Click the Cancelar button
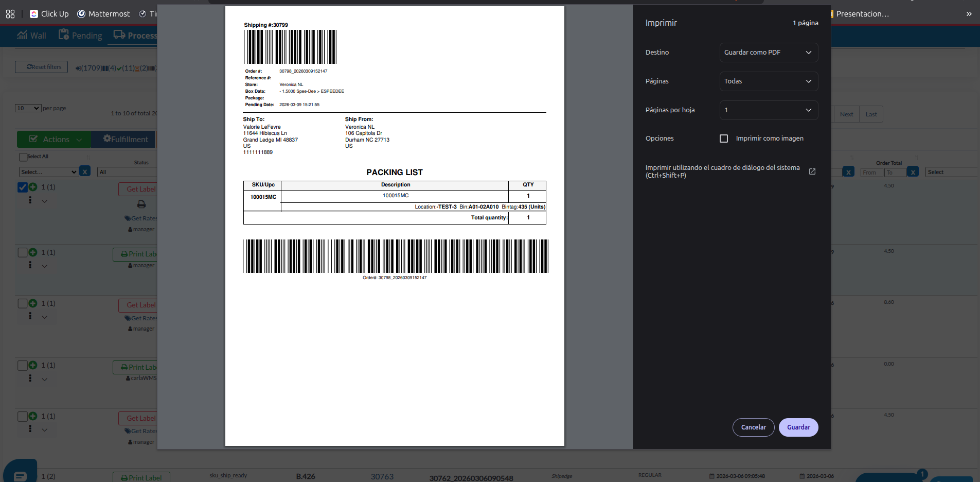980x482 pixels. coord(753,427)
